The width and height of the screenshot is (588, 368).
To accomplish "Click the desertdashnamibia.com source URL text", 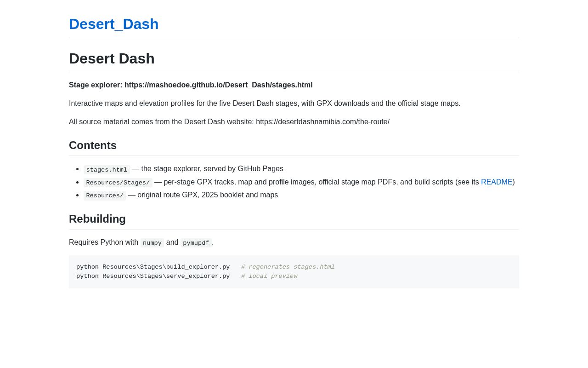I will (322, 122).
